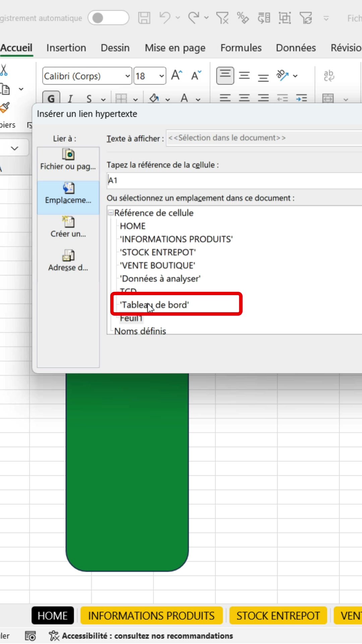Collapse the Référence de cellule tree node
The image size is (362, 644).
(111, 213)
